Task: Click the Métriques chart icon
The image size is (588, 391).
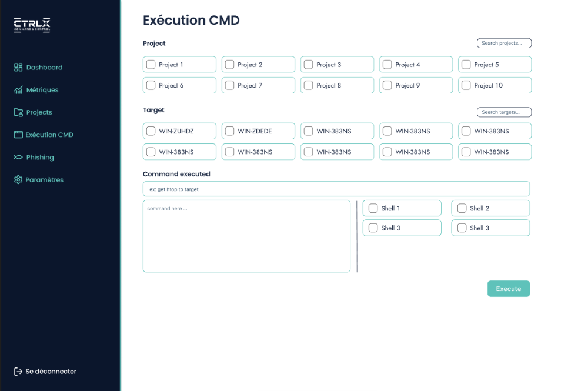Action: click(x=18, y=90)
